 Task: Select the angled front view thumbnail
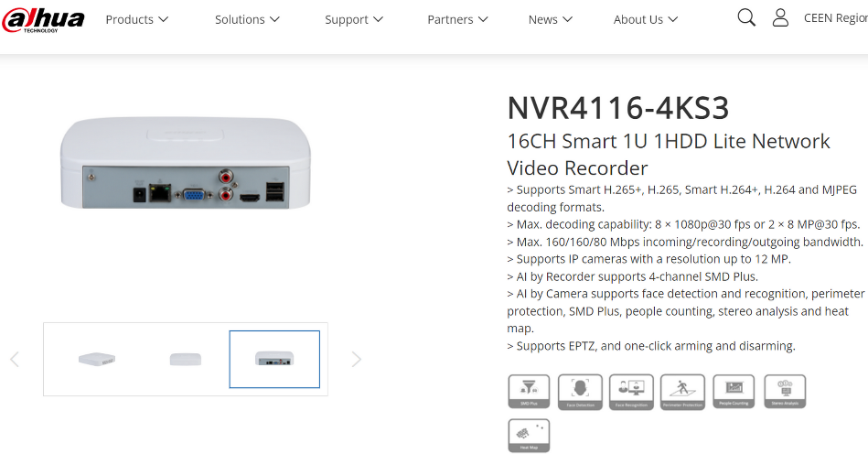(x=96, y=359)
